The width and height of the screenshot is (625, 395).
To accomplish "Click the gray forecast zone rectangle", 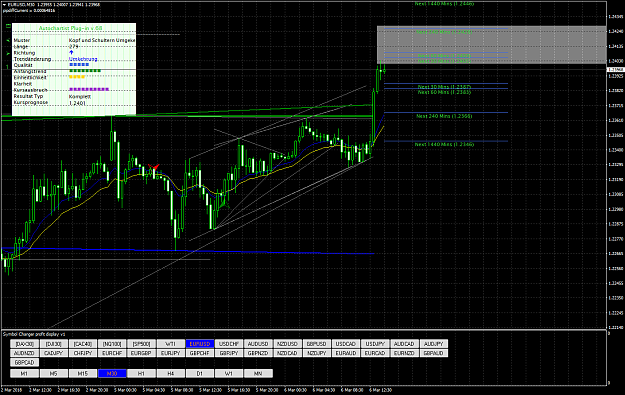I will pos(491,45).
